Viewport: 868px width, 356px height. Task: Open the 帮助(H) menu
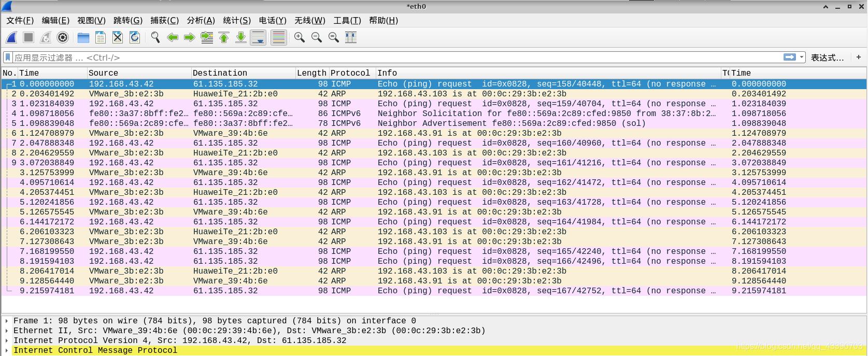coord(383,20)
